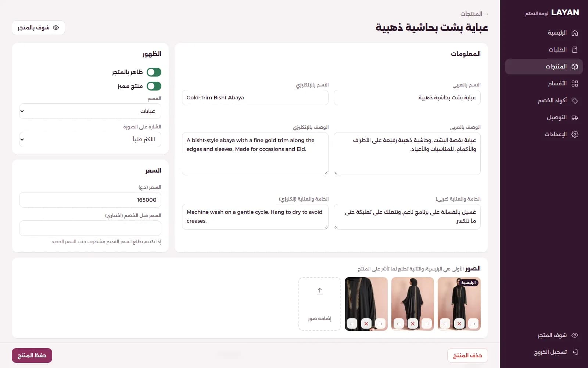Screen dimensions: 588x368
Task: Click the السعر field showing 165000
Action: pos(90,200)
